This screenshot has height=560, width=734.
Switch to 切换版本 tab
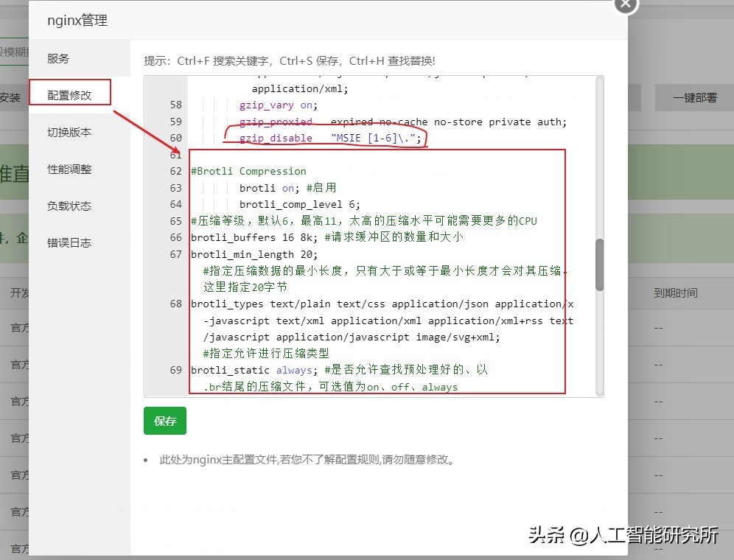tap(69, 132)
